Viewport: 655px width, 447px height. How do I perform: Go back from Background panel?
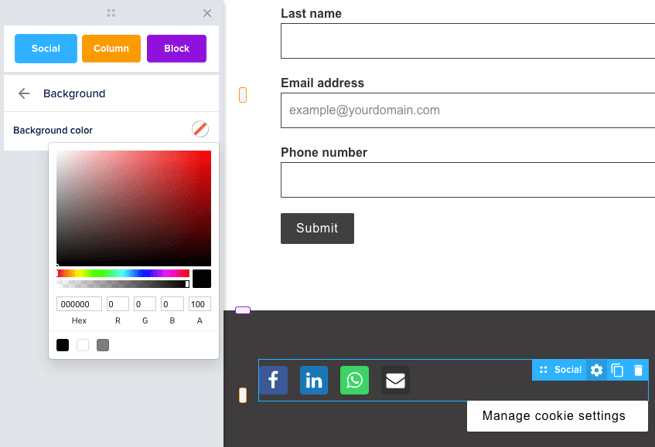point(24,94)
